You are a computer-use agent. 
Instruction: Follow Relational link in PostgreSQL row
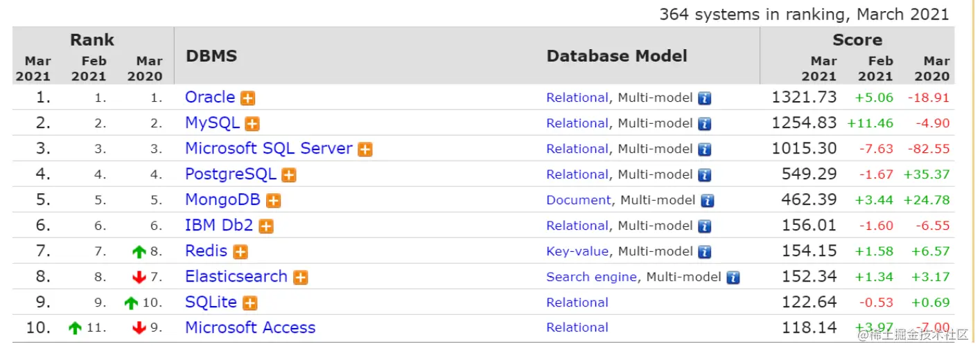pos(577,175)
